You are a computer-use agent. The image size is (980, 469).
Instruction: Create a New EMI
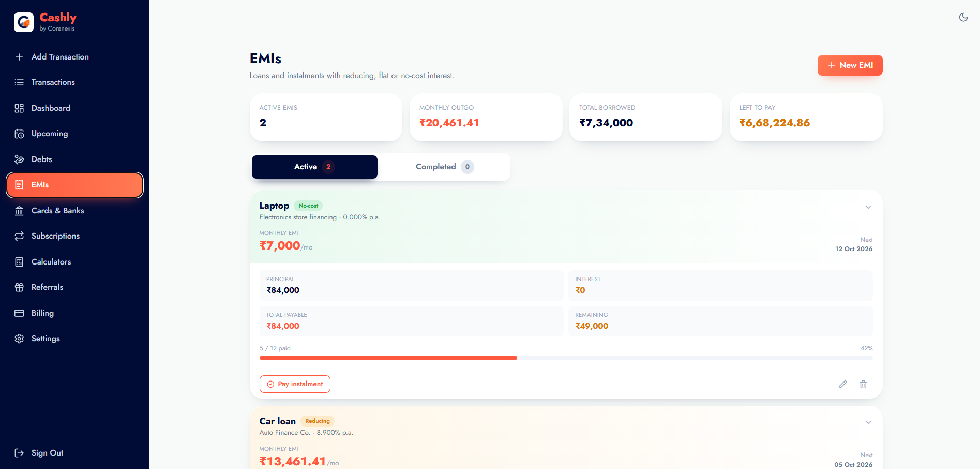tap(850, 65)
